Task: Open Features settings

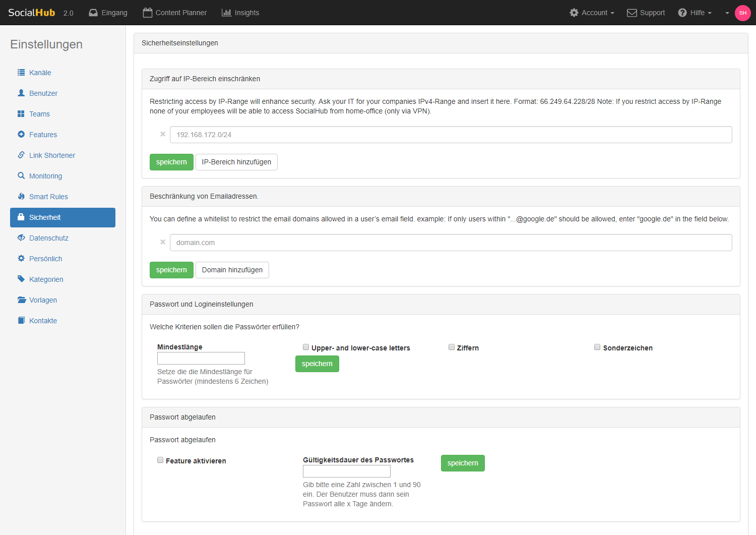Action: (x=62, y=135)
